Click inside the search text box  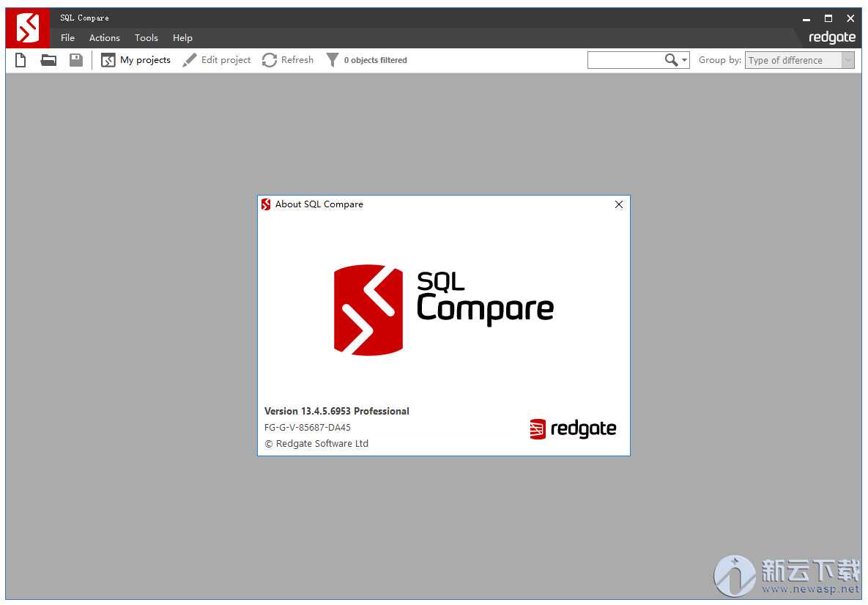[x=624, y=60]
